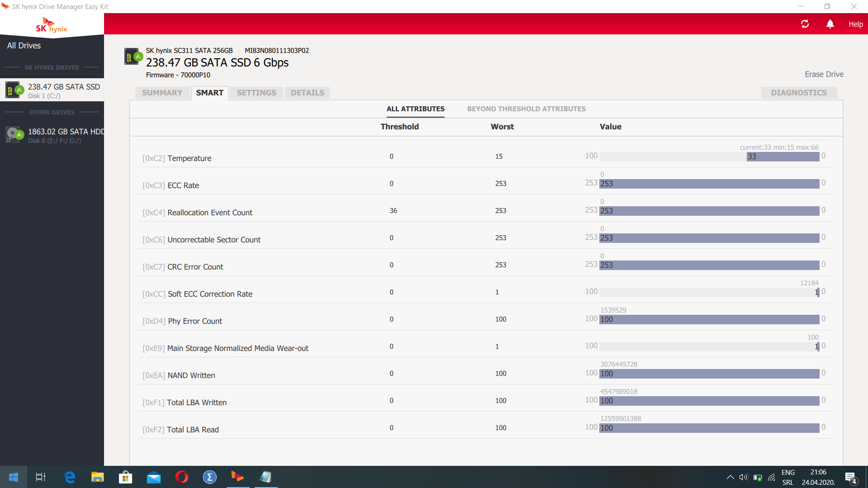This screenshot has height=488, width=868.
Task: Click the Temperature worst value 15
Action: pos(498,156)
